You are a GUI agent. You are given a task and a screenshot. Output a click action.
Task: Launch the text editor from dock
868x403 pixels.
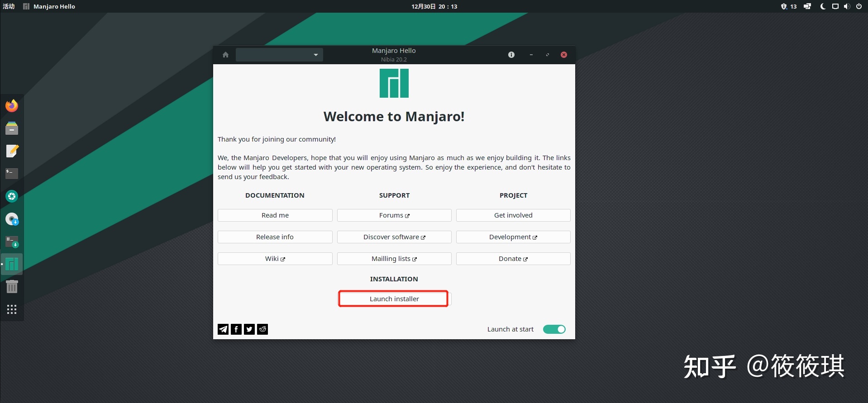pos(12,151)
